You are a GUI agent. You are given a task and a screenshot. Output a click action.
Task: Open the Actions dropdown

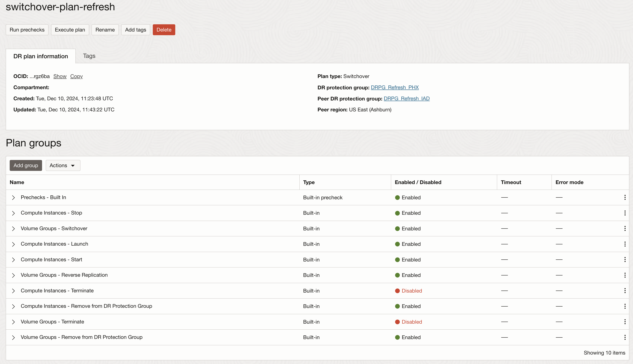pos(63,166)
